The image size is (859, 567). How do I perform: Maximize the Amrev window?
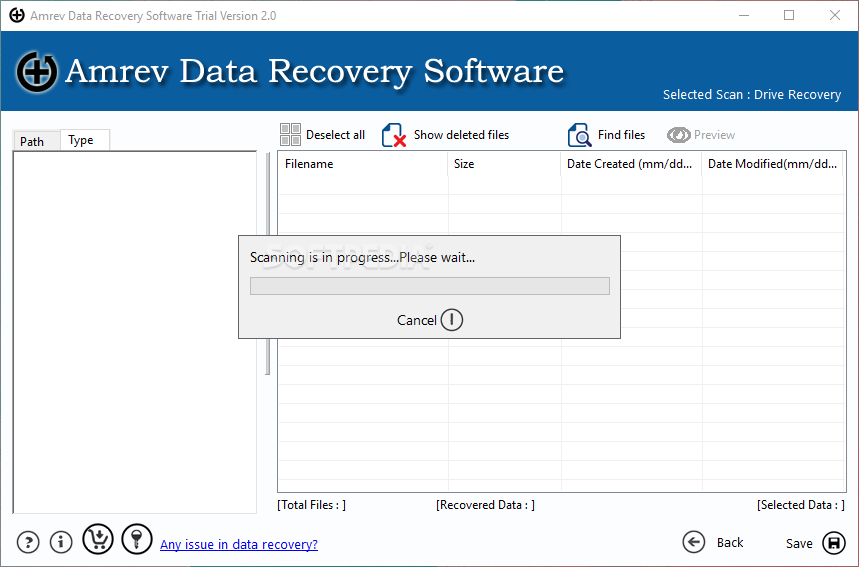[x=789, y=15]
